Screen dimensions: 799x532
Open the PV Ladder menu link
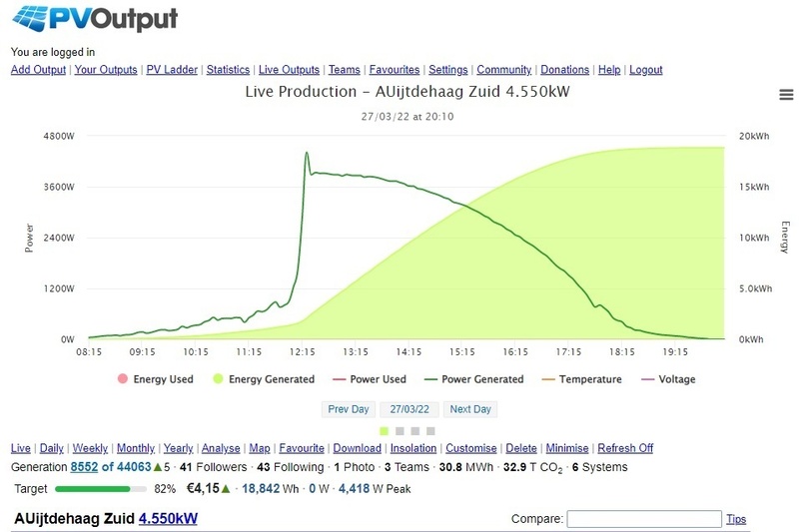[x=171, y=70]
